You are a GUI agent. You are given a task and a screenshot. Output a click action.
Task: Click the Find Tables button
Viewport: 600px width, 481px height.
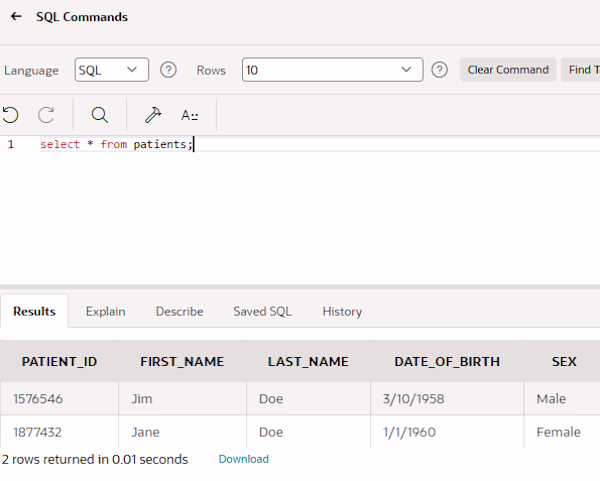[x=581, y=70]
